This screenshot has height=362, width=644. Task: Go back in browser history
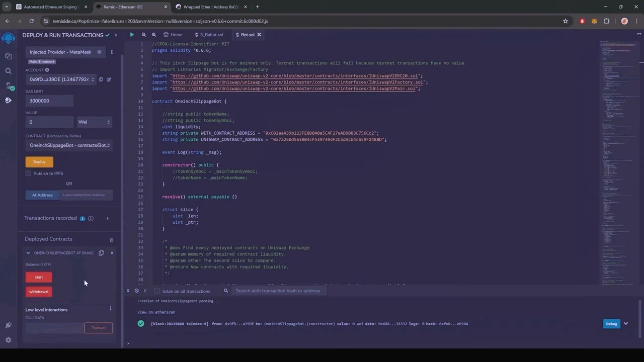[x=7, y=21]
